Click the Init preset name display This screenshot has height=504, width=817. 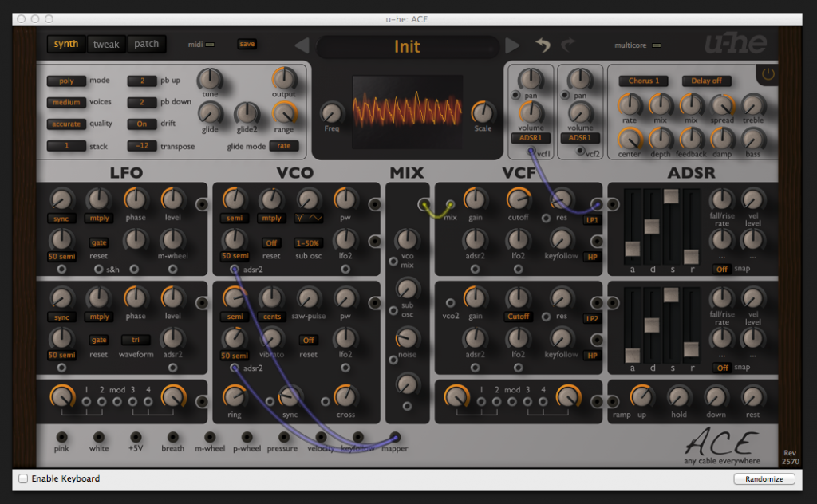(407, 46)
